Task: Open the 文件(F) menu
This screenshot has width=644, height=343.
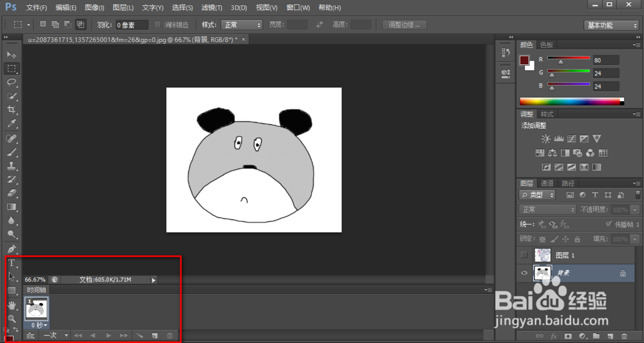Action: (37, 8)
